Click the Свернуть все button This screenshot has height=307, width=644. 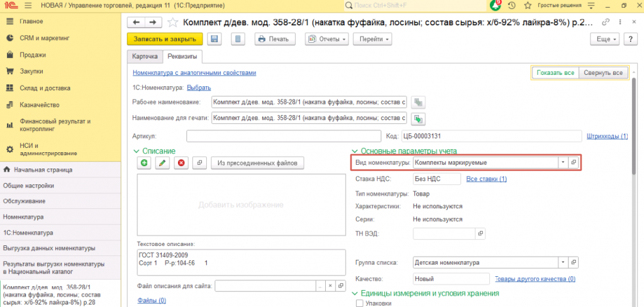click(x=603, y=73)
